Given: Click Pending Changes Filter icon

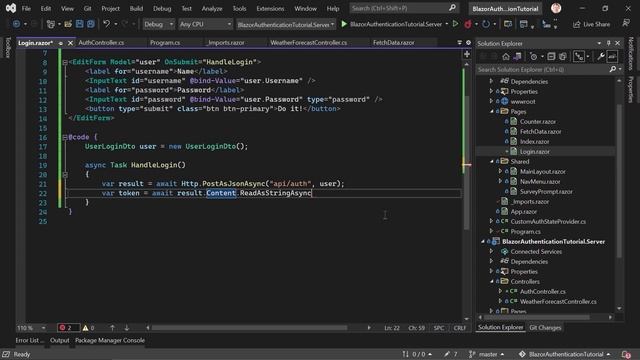Looking at the screenshot, I should tap(533, 57).
